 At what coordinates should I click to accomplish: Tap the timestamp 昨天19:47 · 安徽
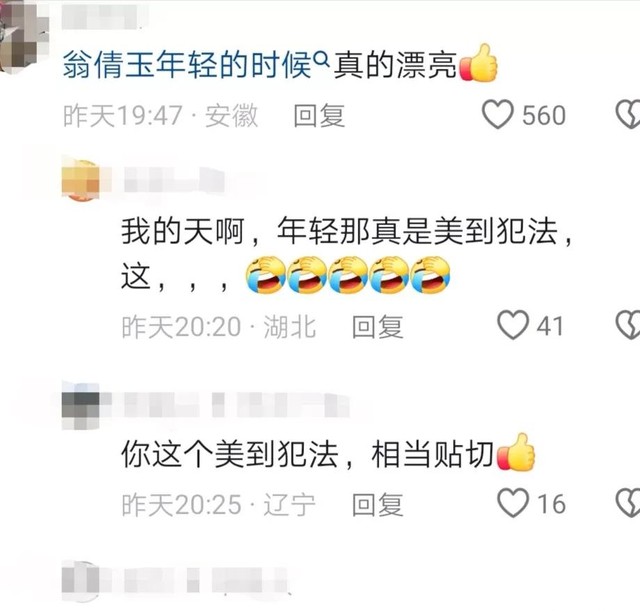[x=160, y=116]
